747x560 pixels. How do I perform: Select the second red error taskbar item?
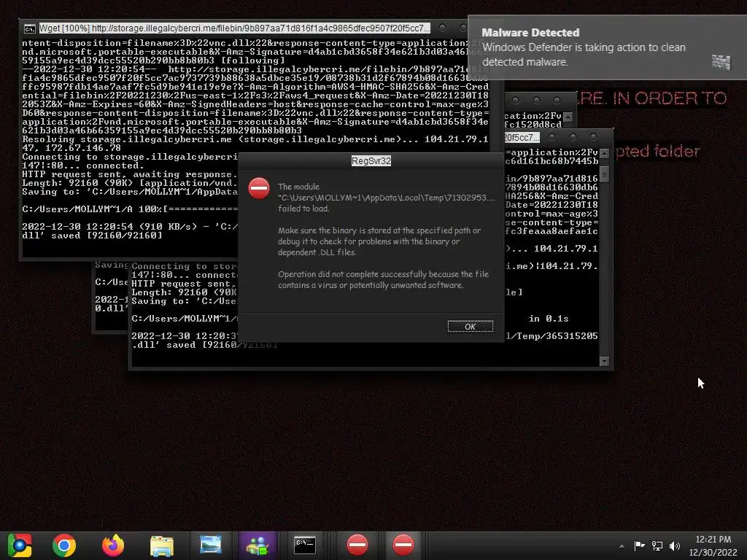pyautogui.click(x=403, y=545)
